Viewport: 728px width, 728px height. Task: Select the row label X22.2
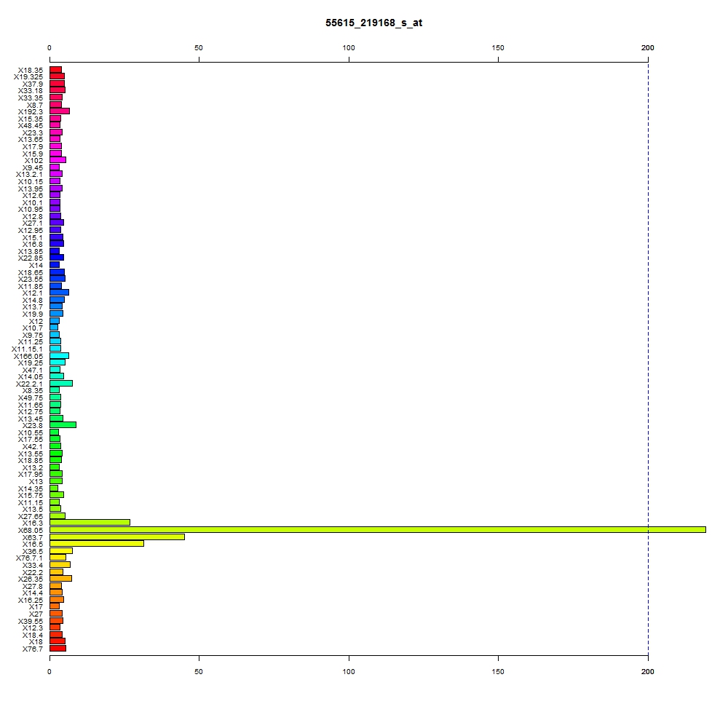coord(33,572)
